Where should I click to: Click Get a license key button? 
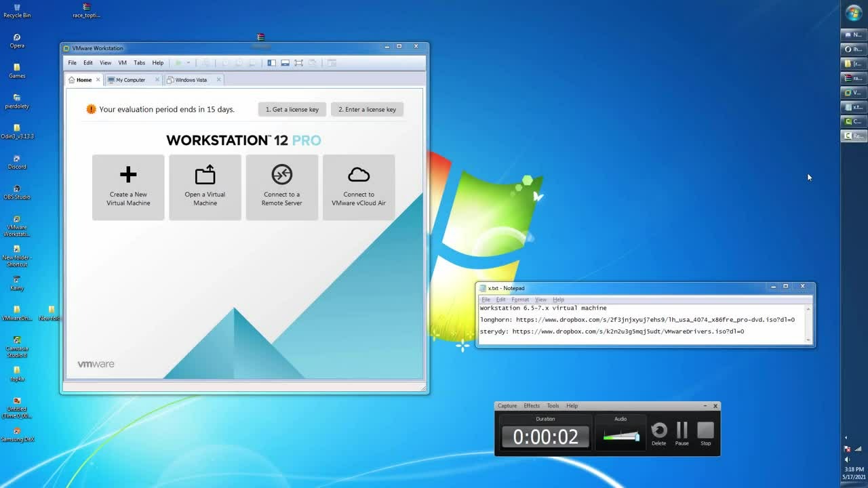292,109
